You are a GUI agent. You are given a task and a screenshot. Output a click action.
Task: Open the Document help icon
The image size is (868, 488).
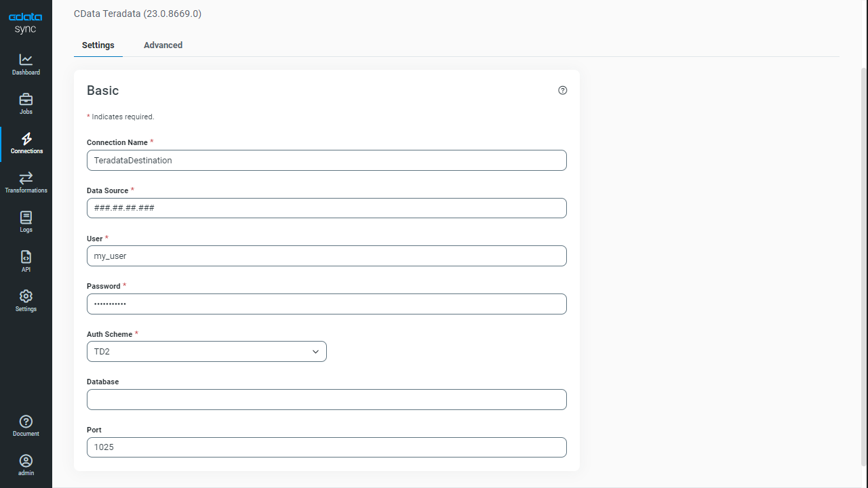coord(26,421)
